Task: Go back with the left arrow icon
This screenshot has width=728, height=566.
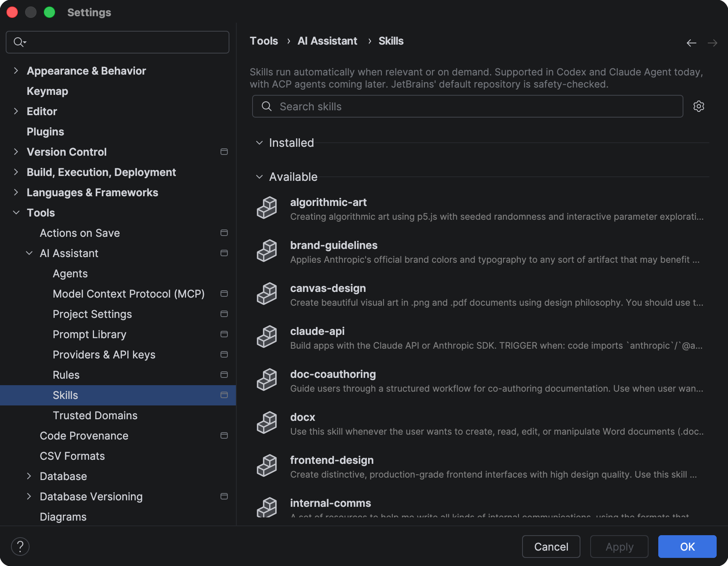Action: (x=692, y=43)
